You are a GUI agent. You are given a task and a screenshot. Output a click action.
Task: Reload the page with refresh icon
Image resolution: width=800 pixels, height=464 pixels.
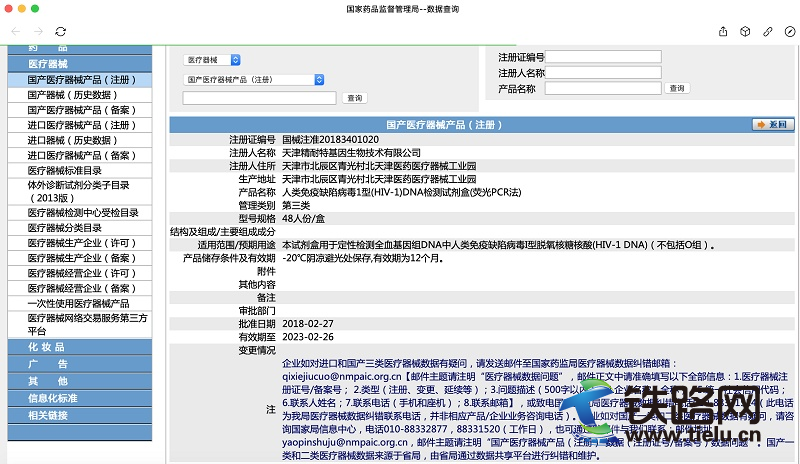coord(61,32)
